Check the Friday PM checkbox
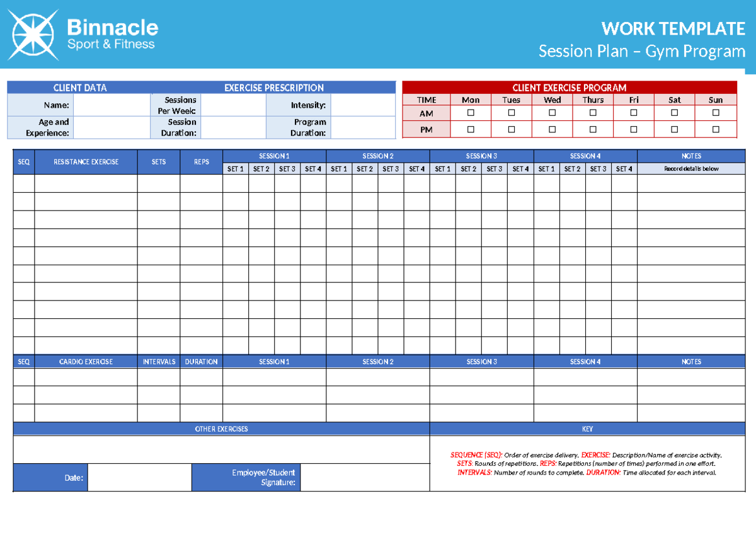Viewport: 756px width, 535px height. [634, 129]
